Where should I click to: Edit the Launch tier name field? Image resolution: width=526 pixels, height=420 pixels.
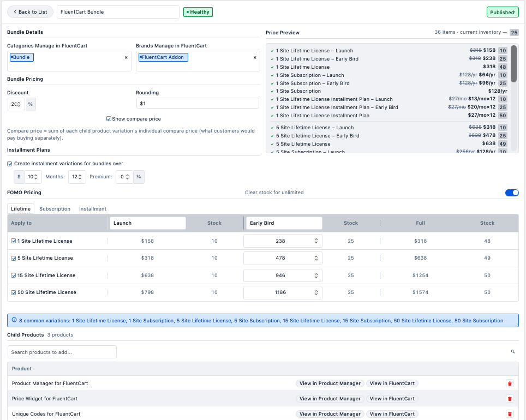point(148,223)
